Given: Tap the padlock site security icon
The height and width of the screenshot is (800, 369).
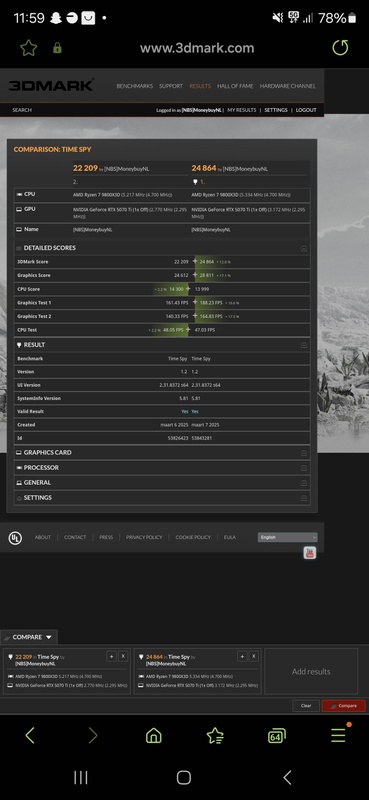Looking at the screenshot, I should coord(57,48).
